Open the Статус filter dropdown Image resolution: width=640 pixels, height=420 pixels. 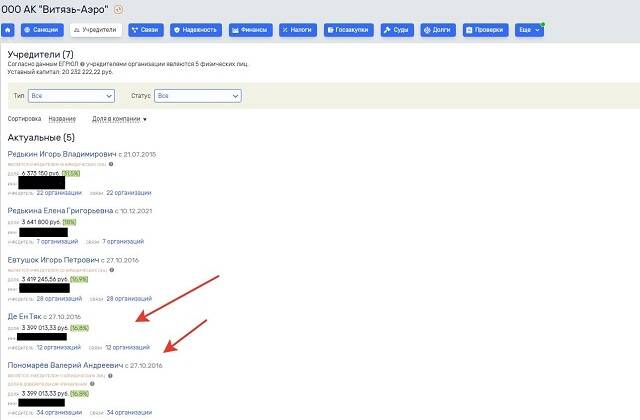click(x=198, y=96)
